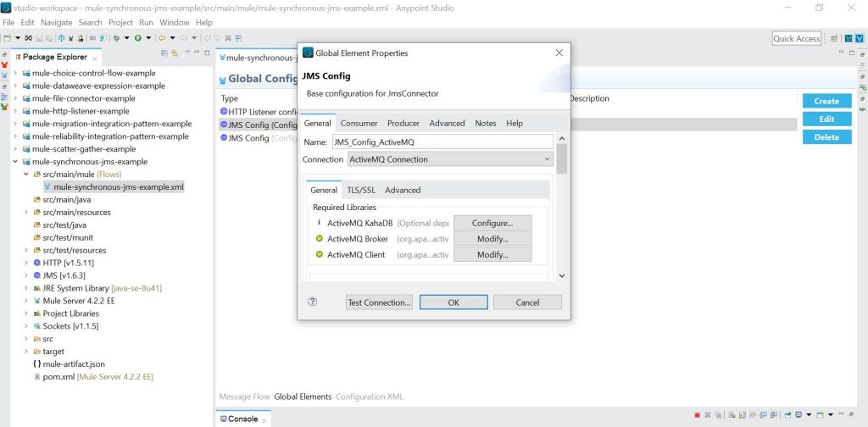Click the red Terminate icon in Console
This screenshot has height=427, width=868.
click(x=697, y=415)
